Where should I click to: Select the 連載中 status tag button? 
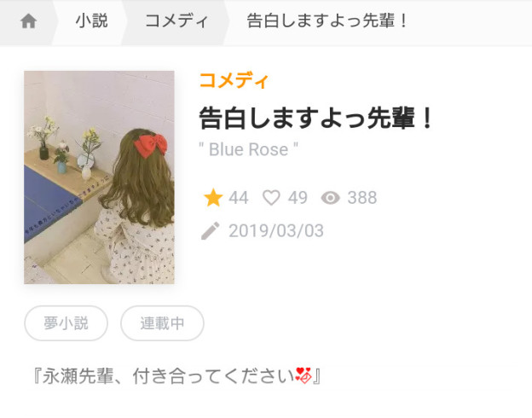coord(162,323)
